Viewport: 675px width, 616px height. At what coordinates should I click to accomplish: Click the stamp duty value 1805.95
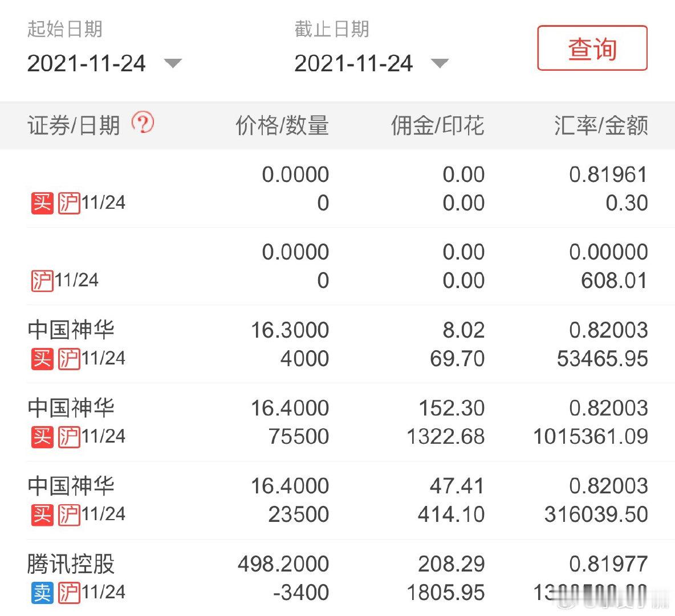tap(446, 593)
